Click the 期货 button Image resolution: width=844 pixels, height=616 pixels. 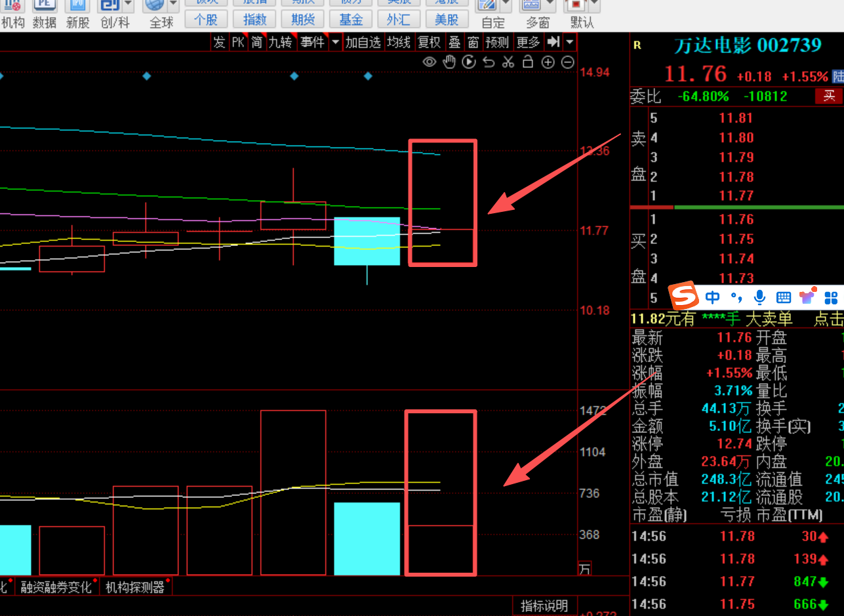[x=302, y=20]
